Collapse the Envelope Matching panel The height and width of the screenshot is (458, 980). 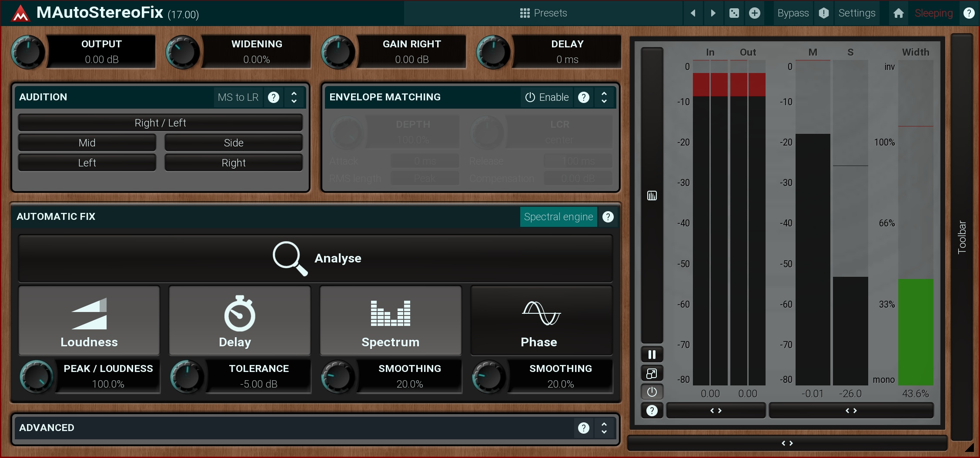pyautogui.click(x=604, y=97)
